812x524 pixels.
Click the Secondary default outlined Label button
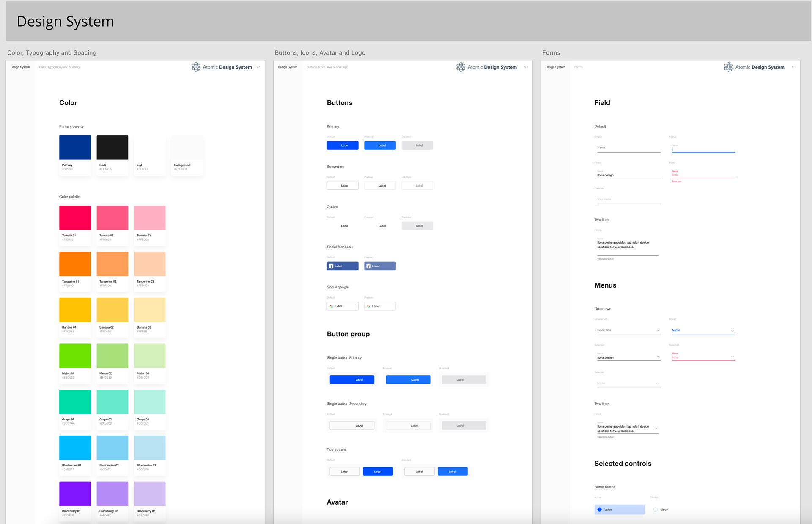(343, 185)
